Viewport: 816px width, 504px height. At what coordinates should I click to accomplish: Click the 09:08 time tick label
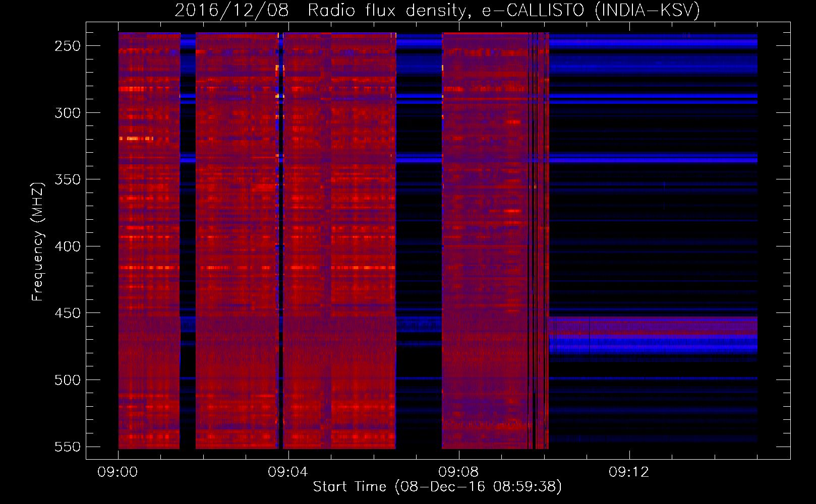point(458,472)
